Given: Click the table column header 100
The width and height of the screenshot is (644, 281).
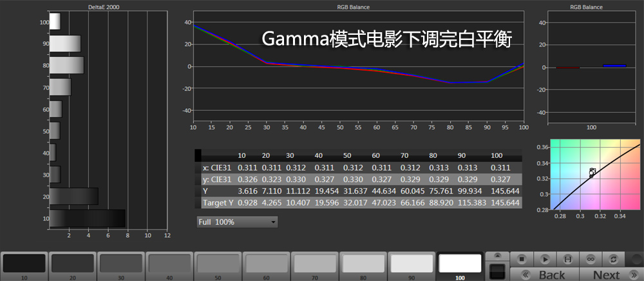Looking at the screenshot, I should pyautogui.click(x=497, y=156).
